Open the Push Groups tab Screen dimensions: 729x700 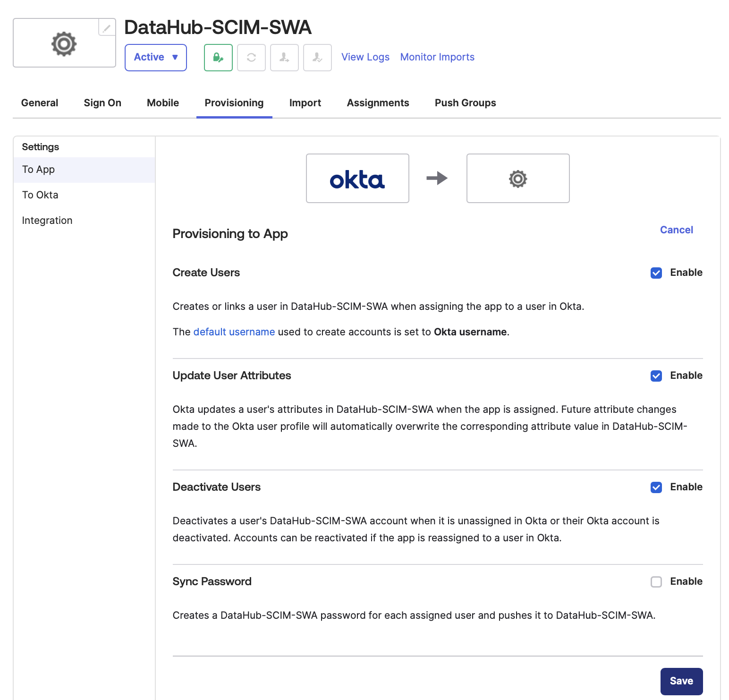465,103
